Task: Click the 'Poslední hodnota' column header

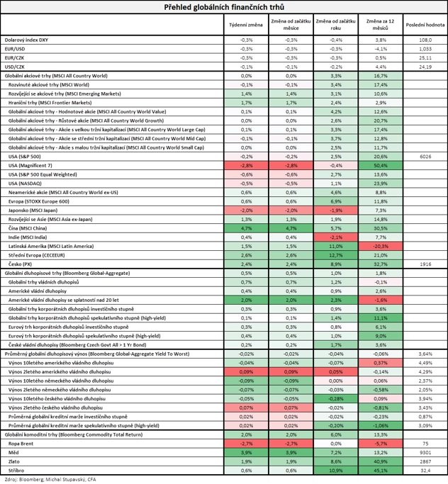Action: tap(425, 25)
